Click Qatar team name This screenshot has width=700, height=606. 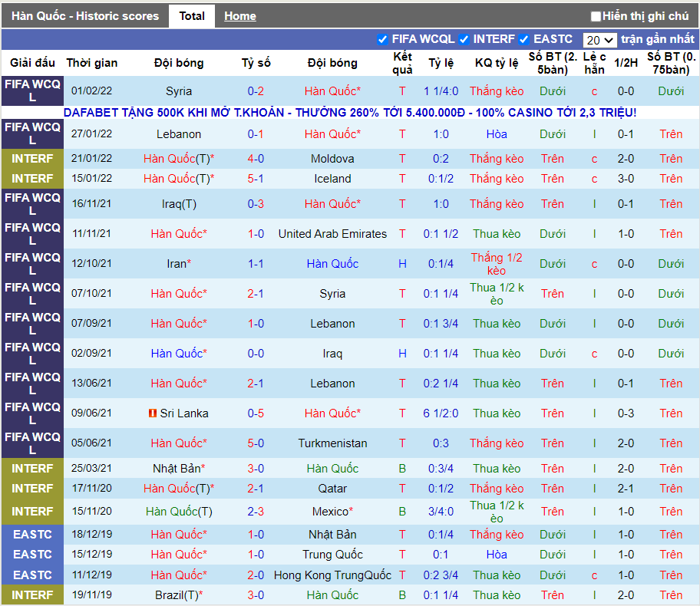click(x=332, y=489)
